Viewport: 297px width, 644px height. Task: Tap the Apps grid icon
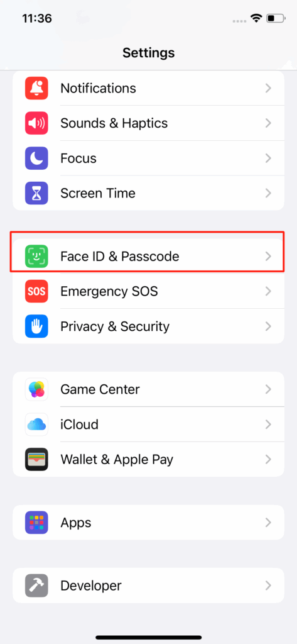[36, 523]
